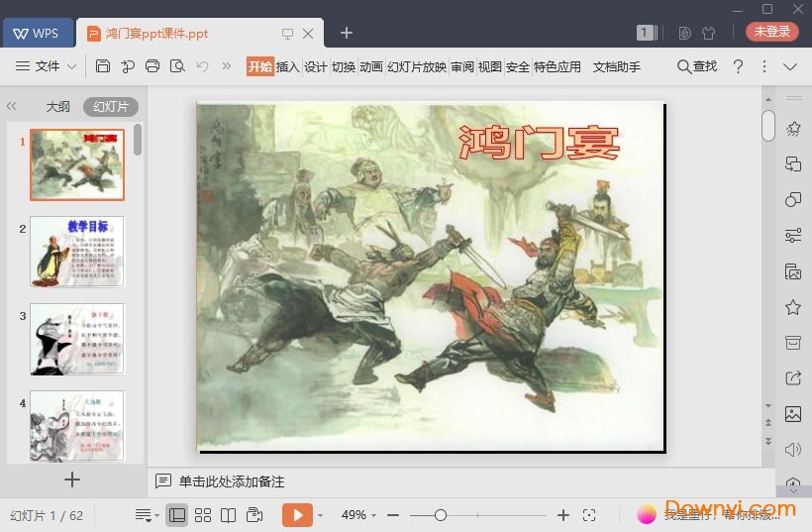Collapse the ribbon with chevron arrow
Image resolution: width=812 pixels, height=532 pixels.
point(790,66)
